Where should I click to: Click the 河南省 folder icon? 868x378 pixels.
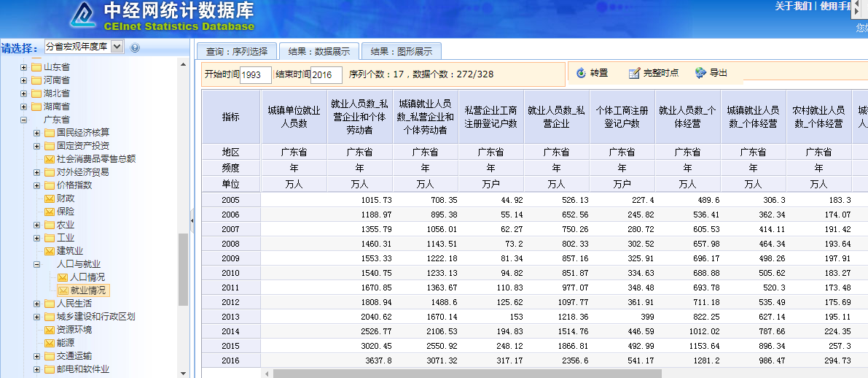(36, 80)
